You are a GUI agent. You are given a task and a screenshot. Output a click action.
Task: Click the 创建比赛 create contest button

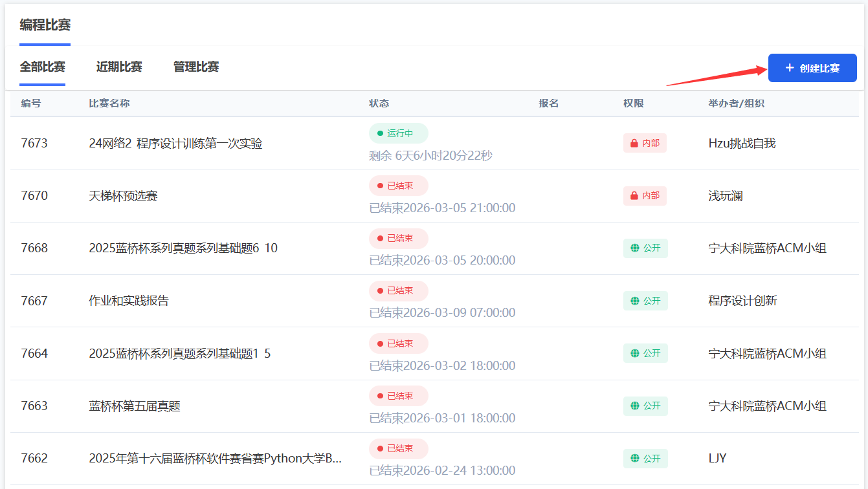(812, 68)
